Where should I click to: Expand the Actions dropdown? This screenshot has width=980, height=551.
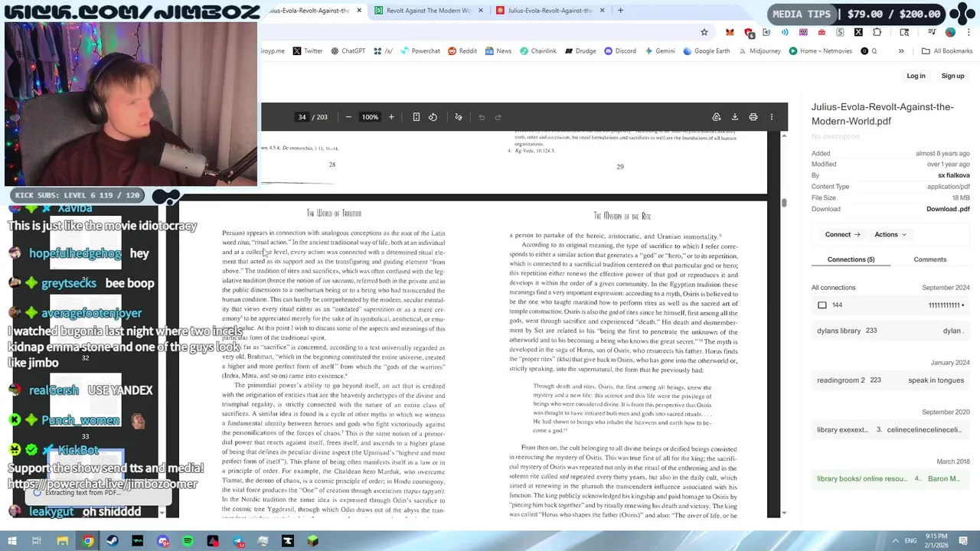coord(890,234)
